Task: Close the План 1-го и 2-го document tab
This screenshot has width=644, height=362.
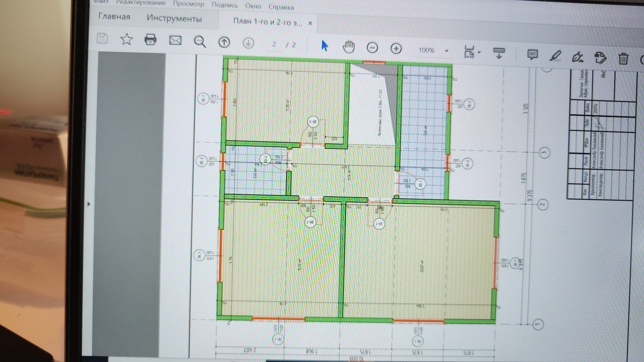Action: [310, 23]
